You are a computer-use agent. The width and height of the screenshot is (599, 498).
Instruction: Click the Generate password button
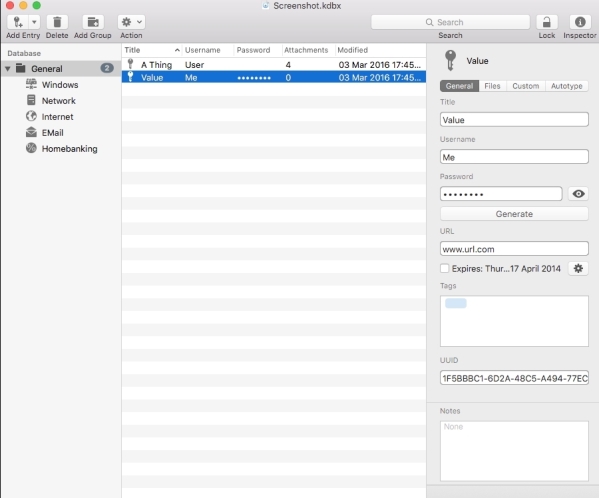[514, 214]
